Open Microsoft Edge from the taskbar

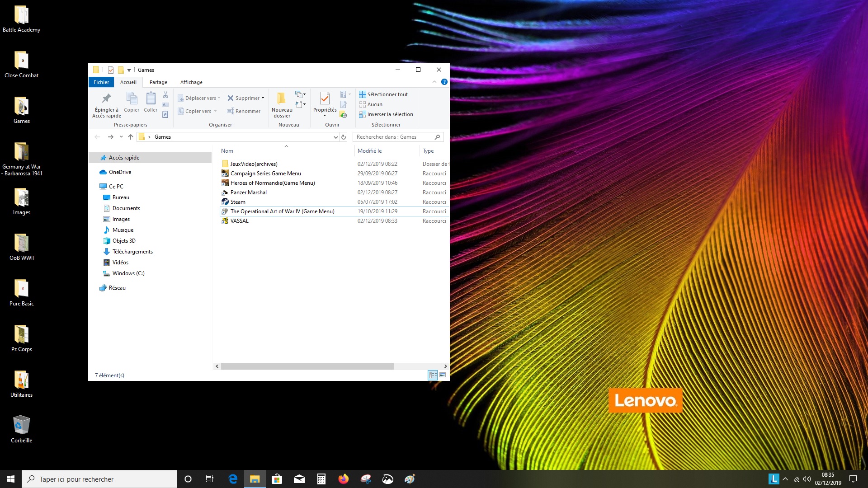pos(233,479)
